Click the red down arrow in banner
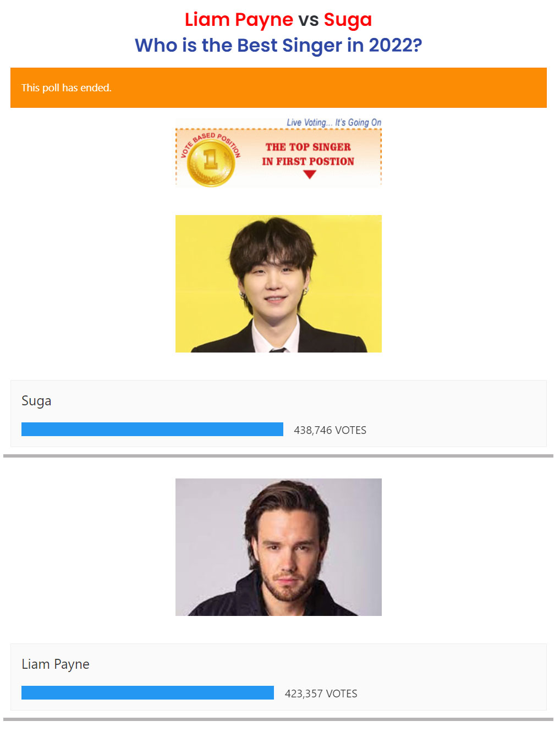This screenshot has width=560, height=732. click(x=310, y=174)
